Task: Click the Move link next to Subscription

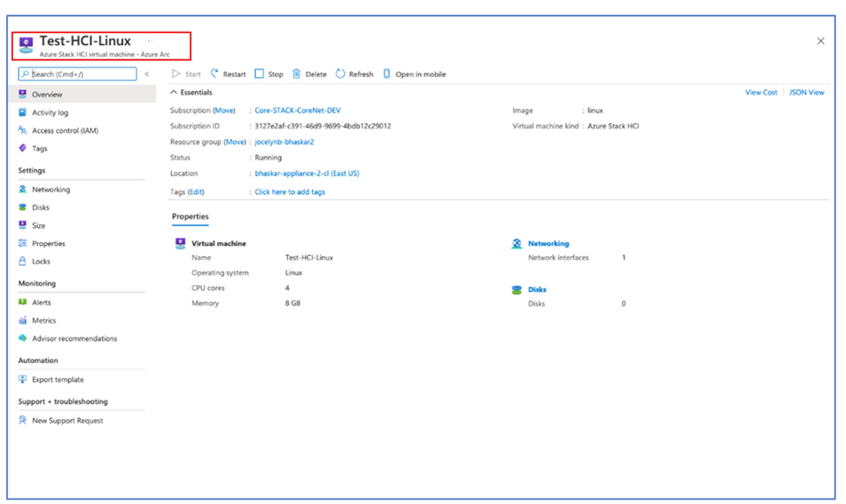Action: click(224, 110)
